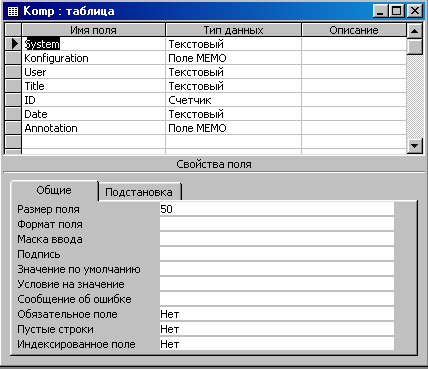Open the Индексированное поле value Нет

click(x=277, y=344)
